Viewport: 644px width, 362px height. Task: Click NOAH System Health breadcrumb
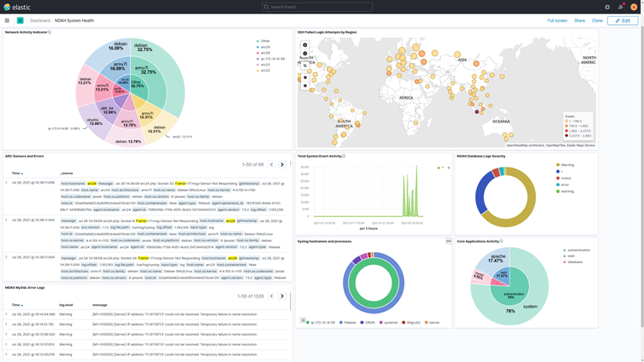pos(75,20)
